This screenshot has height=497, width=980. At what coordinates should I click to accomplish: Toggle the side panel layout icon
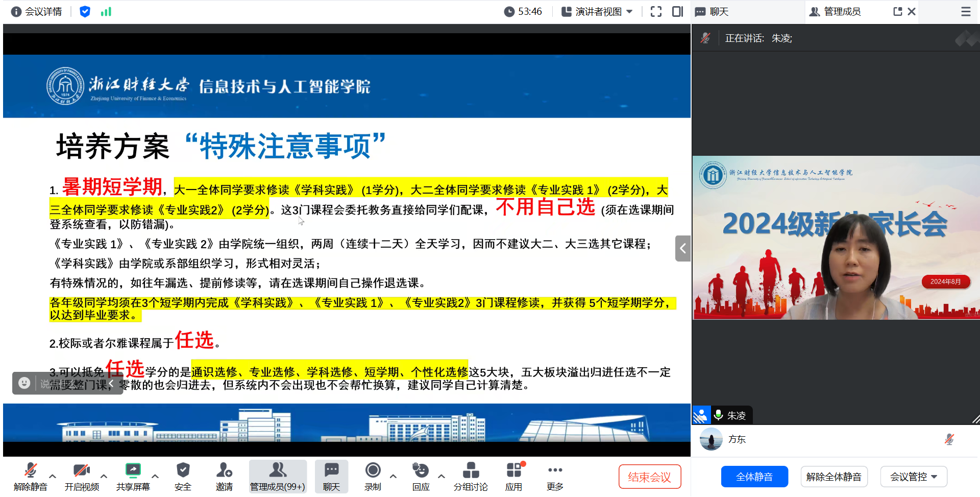point(677,11)
